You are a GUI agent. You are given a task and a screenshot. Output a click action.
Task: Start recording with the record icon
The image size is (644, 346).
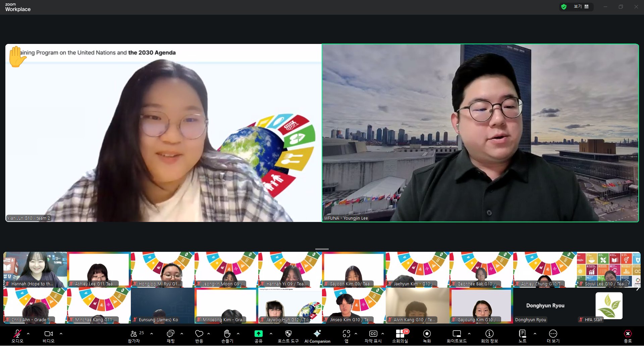[427, 334]
